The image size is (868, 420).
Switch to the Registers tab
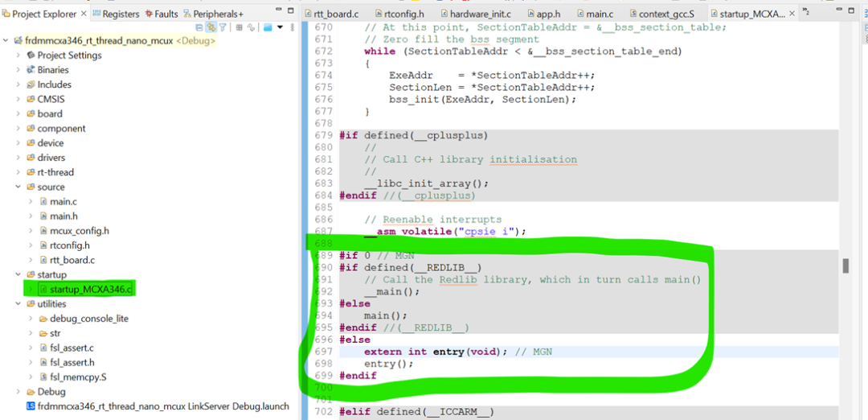click(117, 14)
